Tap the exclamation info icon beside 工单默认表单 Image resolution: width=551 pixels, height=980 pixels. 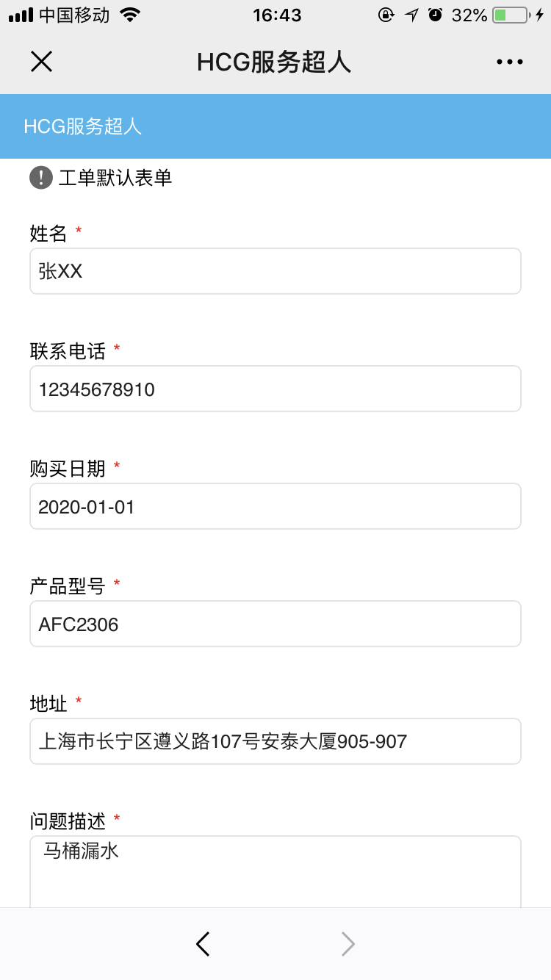41,178
